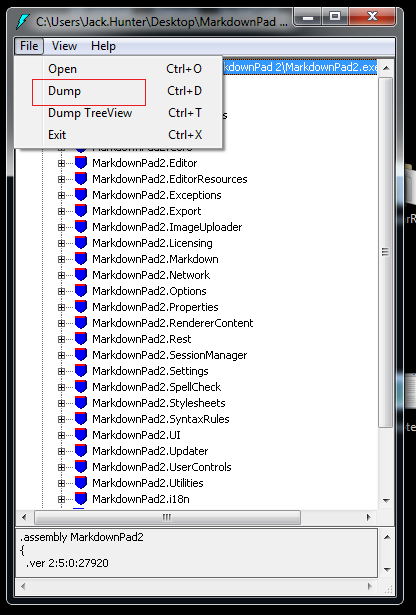Image resolution: width=416 pixels, height=615 pixels.
Task: Click the MarkdownPad2.Editor namespace icon
Action: [81, 163]
